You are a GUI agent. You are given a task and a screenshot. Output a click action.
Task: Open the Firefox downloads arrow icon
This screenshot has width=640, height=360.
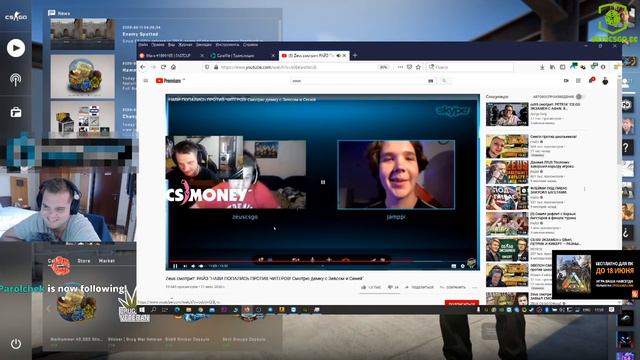click(x=542, y=67)
